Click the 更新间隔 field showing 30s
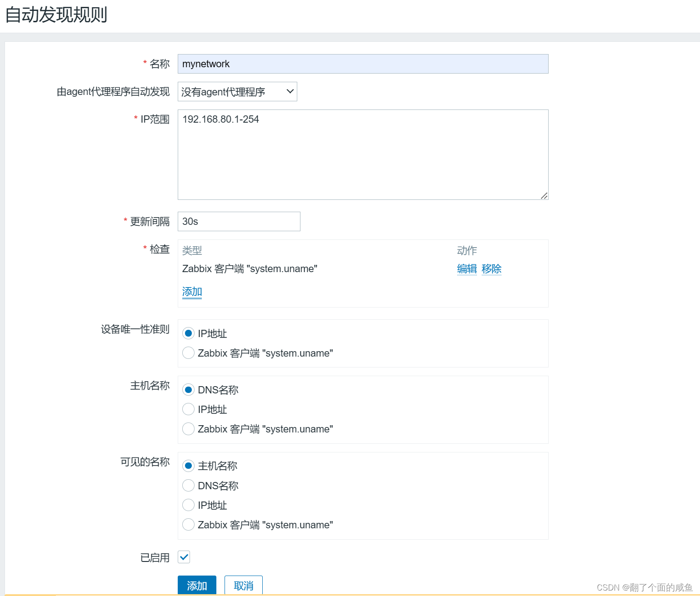This screenshot has height=596, width=700. coord(239,221)
